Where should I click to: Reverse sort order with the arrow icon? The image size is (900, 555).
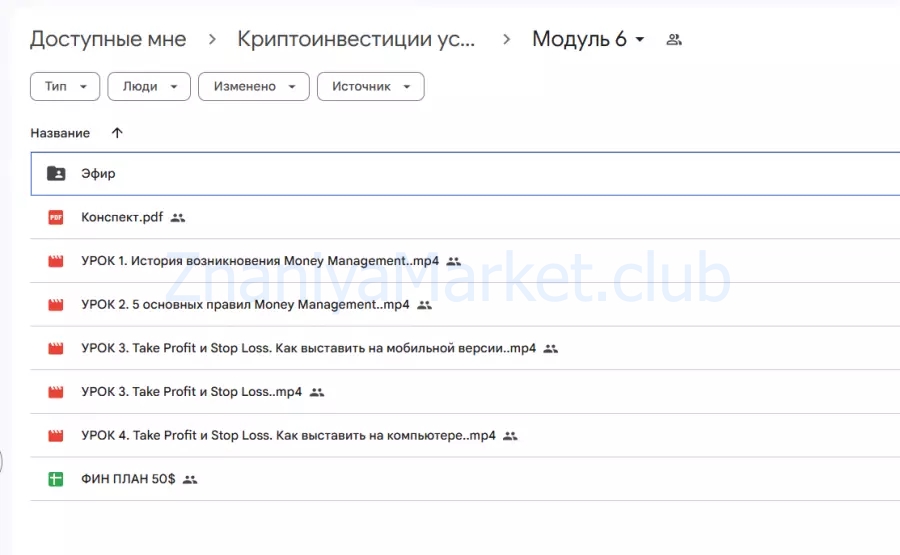[x=117, y=133]
